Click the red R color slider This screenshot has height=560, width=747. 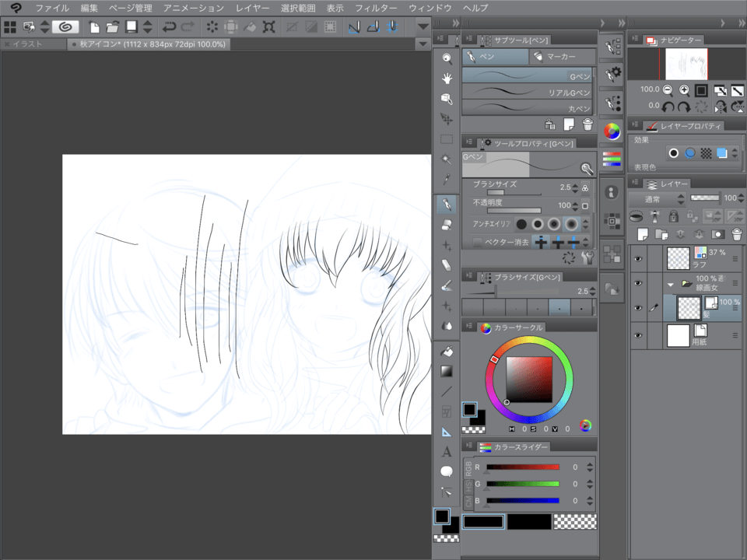523,467
